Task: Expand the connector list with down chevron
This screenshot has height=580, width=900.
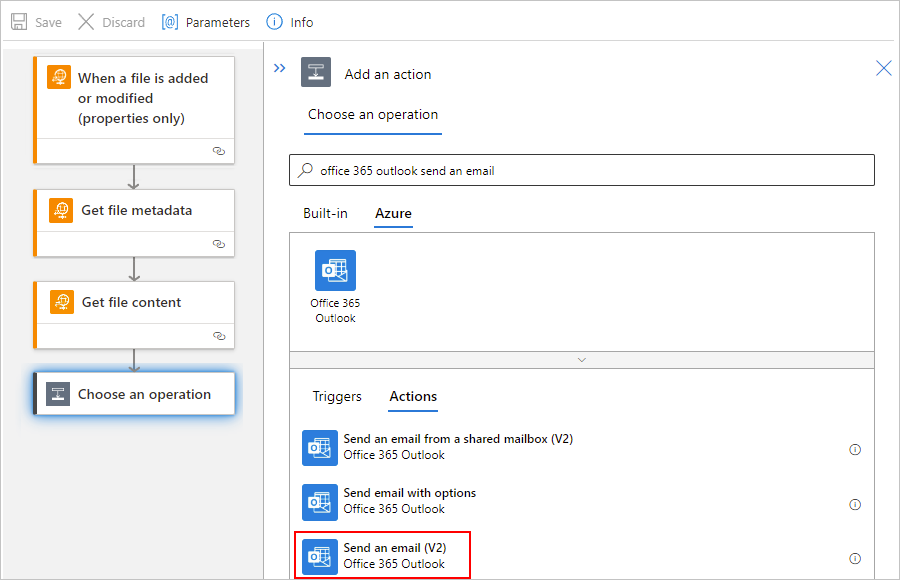Action: (581, 360)
